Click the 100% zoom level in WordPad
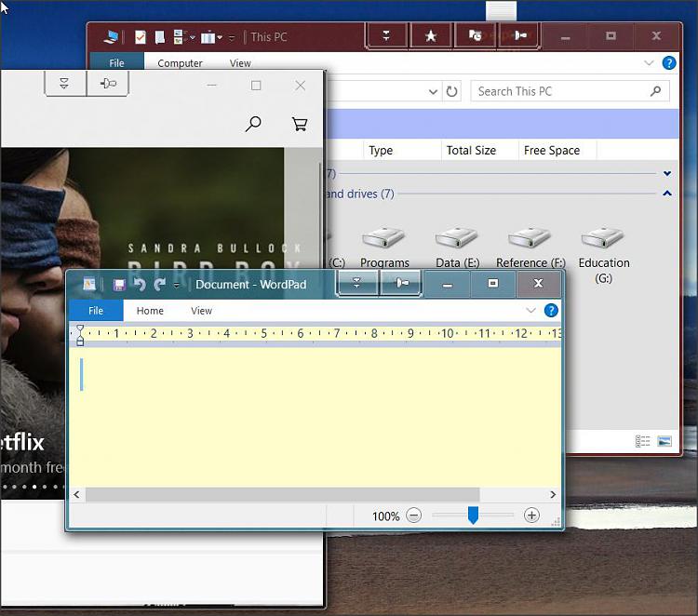 coord(385,516)
